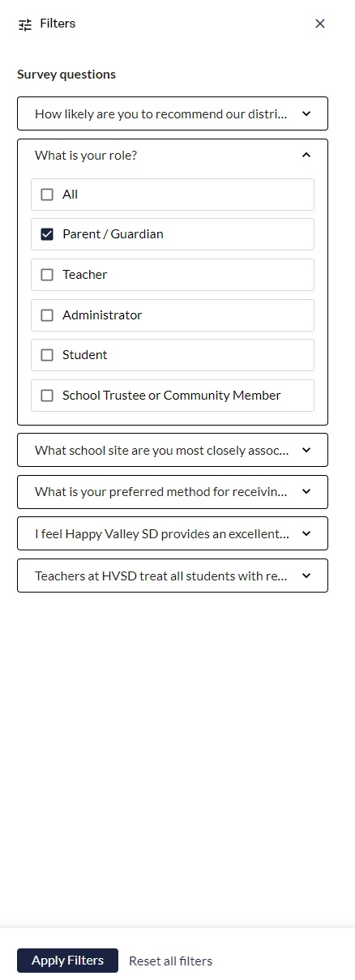Image resolution: width=355 pixels, height=980 pixels.
Task: Click the chevron beside 'Teachers at HVSD' row
Action: (306, 576)
